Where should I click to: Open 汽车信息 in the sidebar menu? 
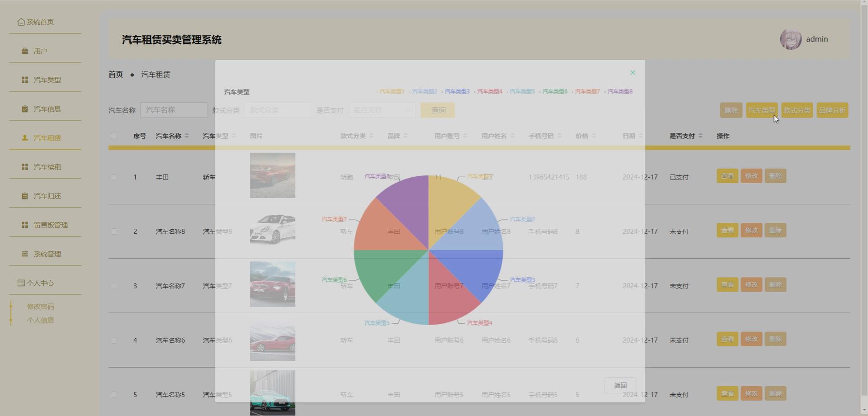click(x=45, y=109)
